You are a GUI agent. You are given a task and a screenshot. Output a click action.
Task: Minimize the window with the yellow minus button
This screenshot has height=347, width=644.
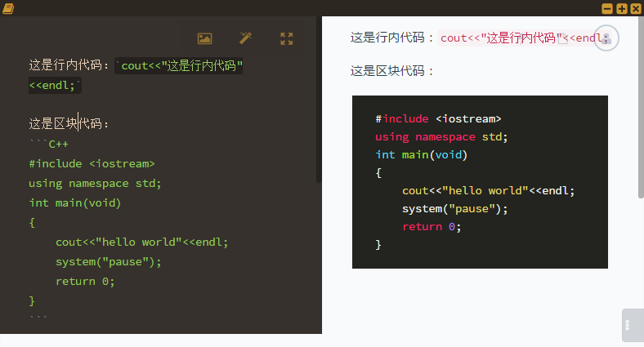607,8
